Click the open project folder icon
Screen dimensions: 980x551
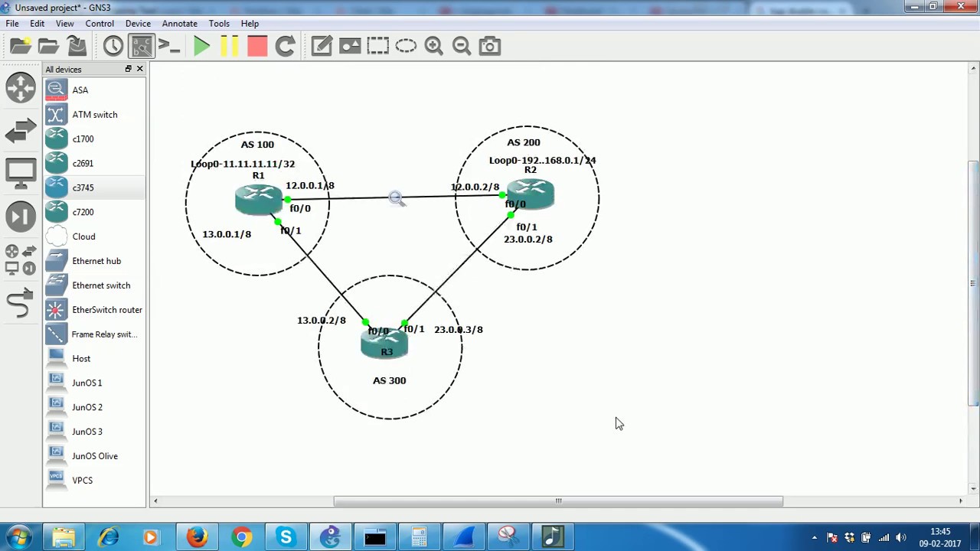(x=48, y=46)
